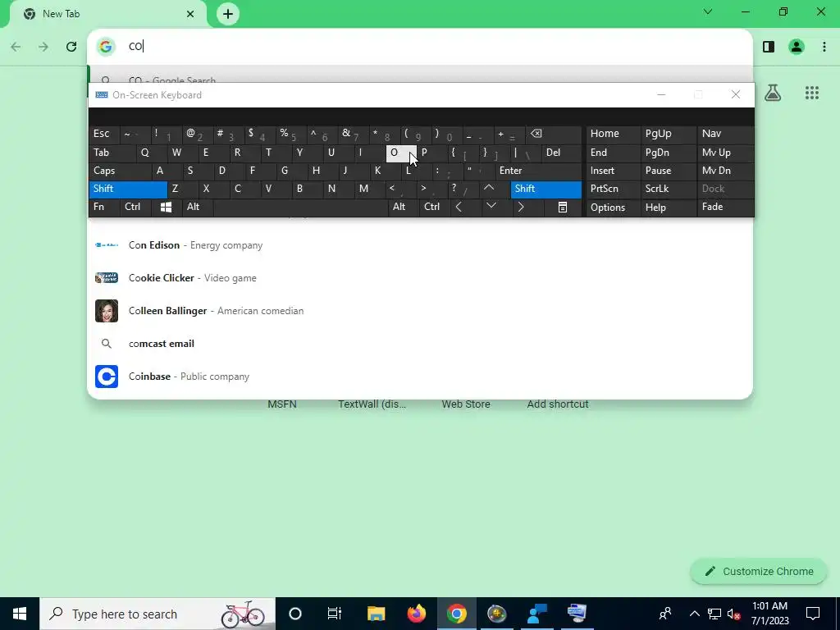Click the backspace key on On-Screen Keyboard
Screen dimensions: 840x630
click(552, 134)
